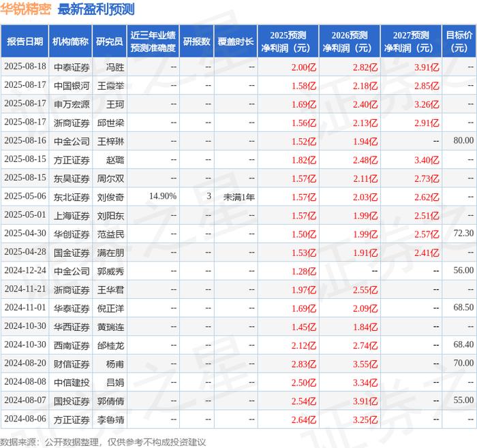
Task: Click the 近三年业绩预测准确度 column header
Action: point(153,42)
